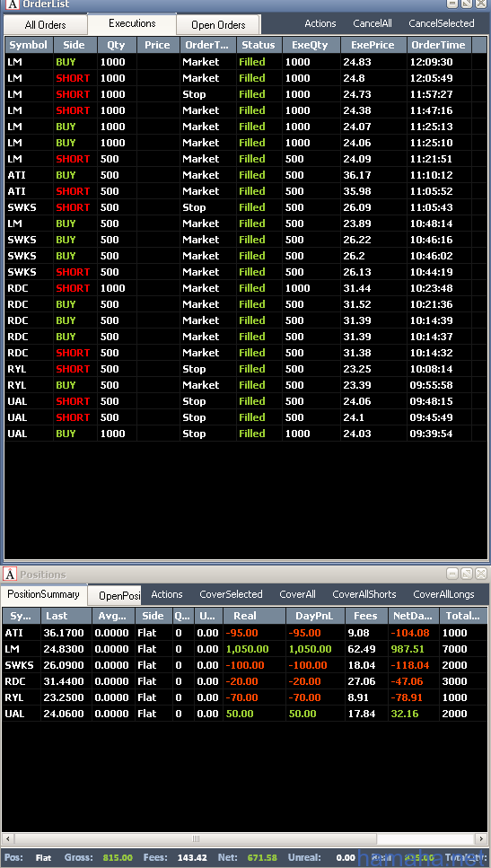491x868 pixels.
Task: Select the PositionSummary tab
Action: 44,594
